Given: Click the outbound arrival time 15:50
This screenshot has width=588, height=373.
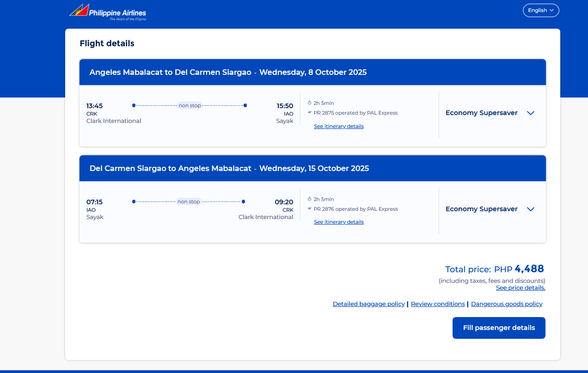Looking at the screenshot, I should coord(285,106).
